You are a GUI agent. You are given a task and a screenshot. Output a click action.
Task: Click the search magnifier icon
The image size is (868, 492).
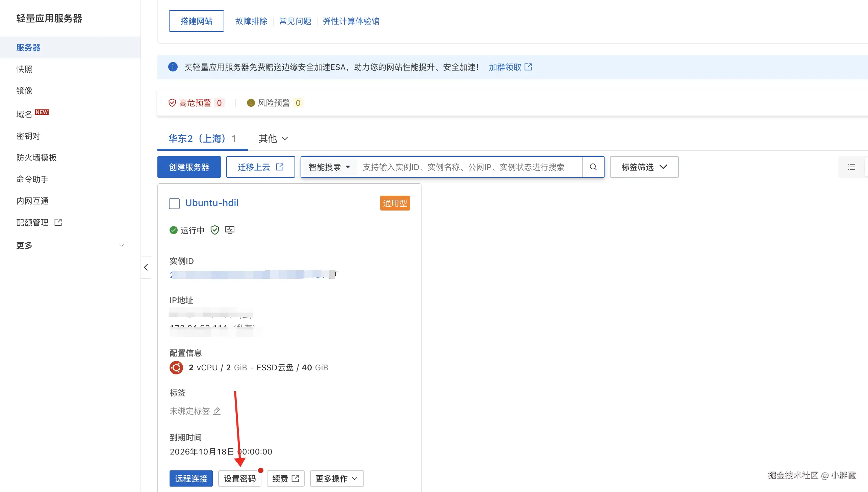(593, 167)
